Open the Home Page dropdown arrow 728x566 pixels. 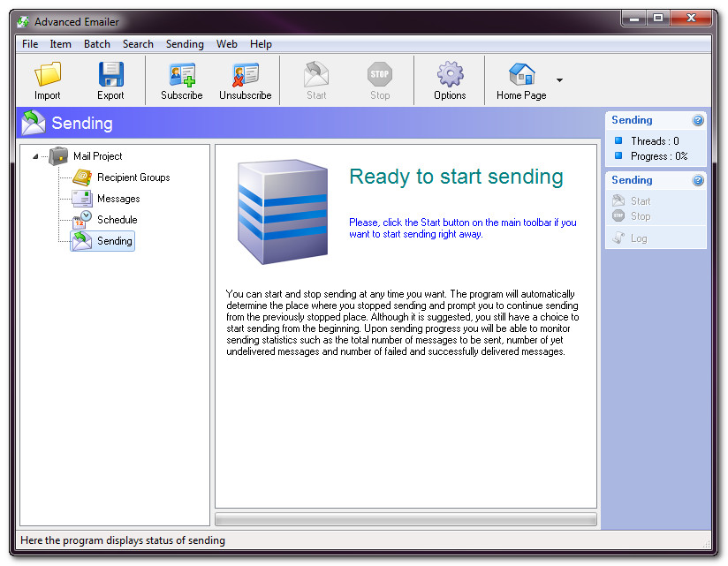tap(559, 80)
